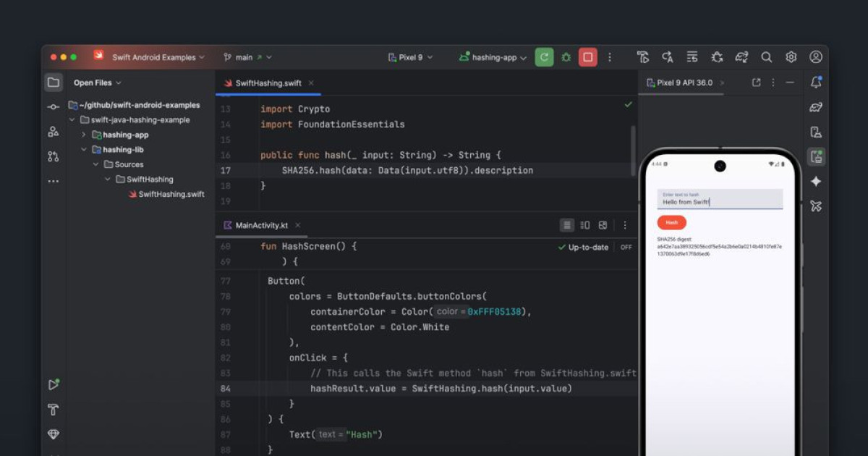
Task: Click the green Rerun app button
Action: 544,57
